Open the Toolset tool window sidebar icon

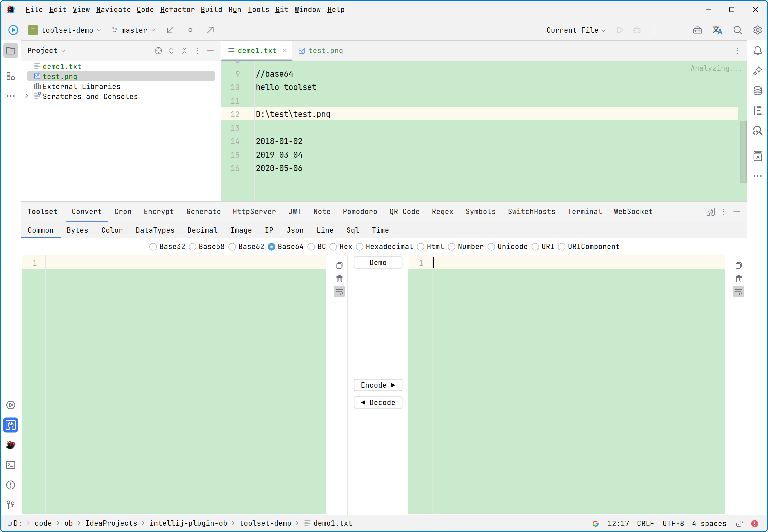[11, 425]
